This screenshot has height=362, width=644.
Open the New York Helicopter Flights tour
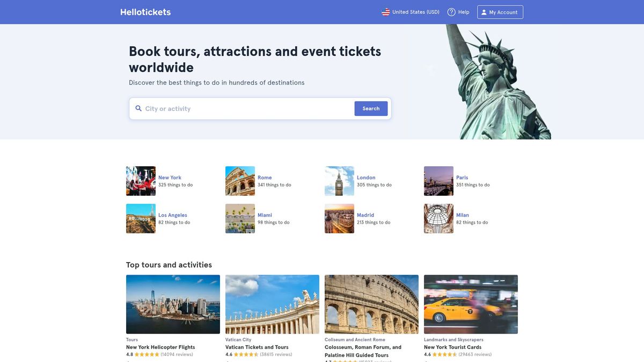[160, 346]
